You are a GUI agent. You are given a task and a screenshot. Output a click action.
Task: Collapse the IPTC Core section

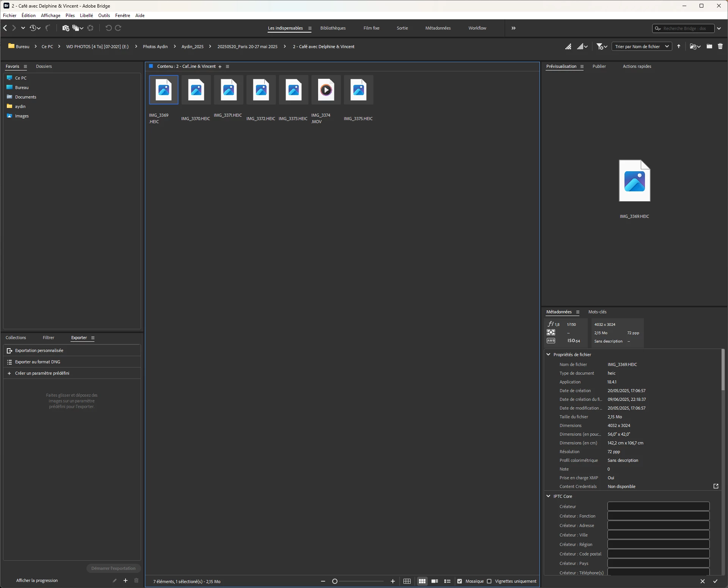pyautogui.click(x=548, y=496)
